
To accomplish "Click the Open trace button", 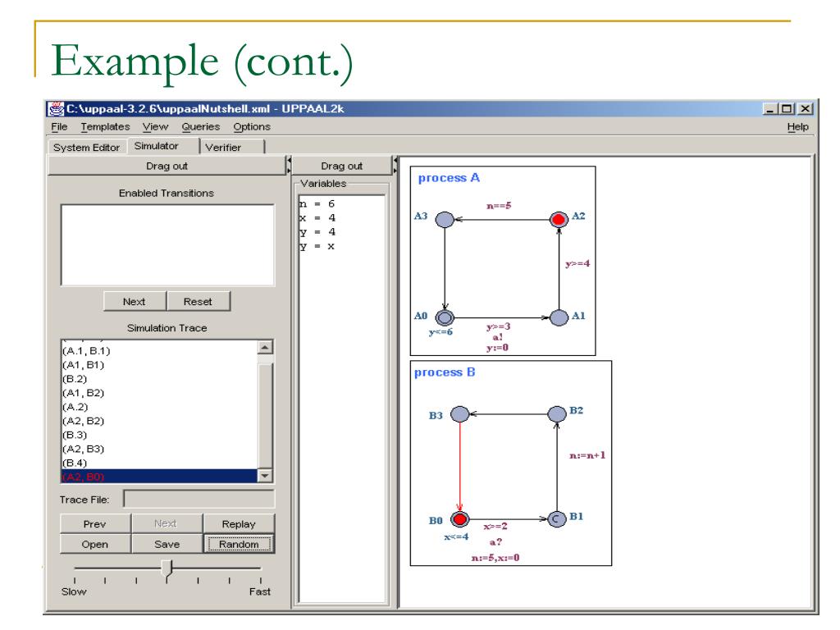I will (x=95, y=545).
